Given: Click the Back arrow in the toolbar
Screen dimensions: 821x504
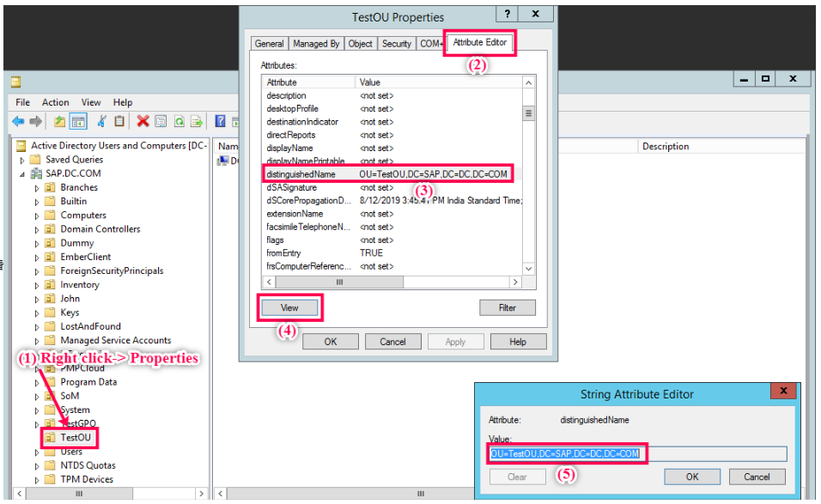Looking at the screenshot, I should (18, 122).
